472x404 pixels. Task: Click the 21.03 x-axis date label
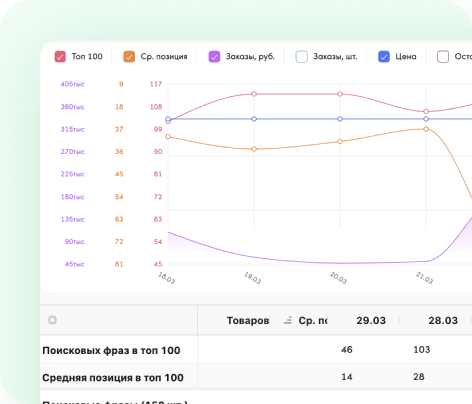(424, 278)
